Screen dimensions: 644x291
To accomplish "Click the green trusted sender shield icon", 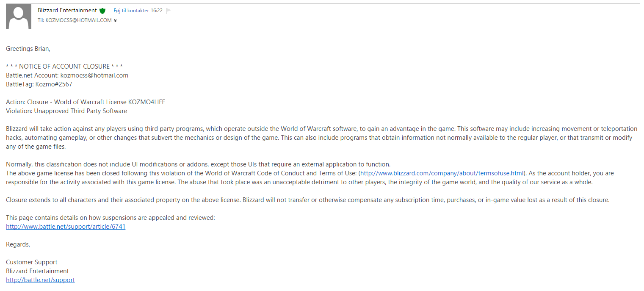I will tap(102, 11).
